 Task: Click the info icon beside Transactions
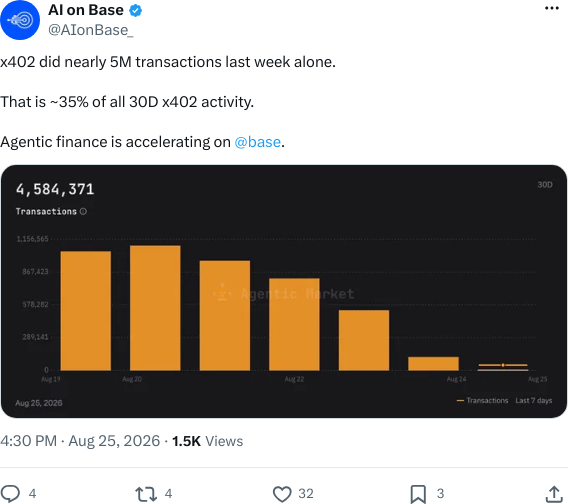(x=83, y=211)
